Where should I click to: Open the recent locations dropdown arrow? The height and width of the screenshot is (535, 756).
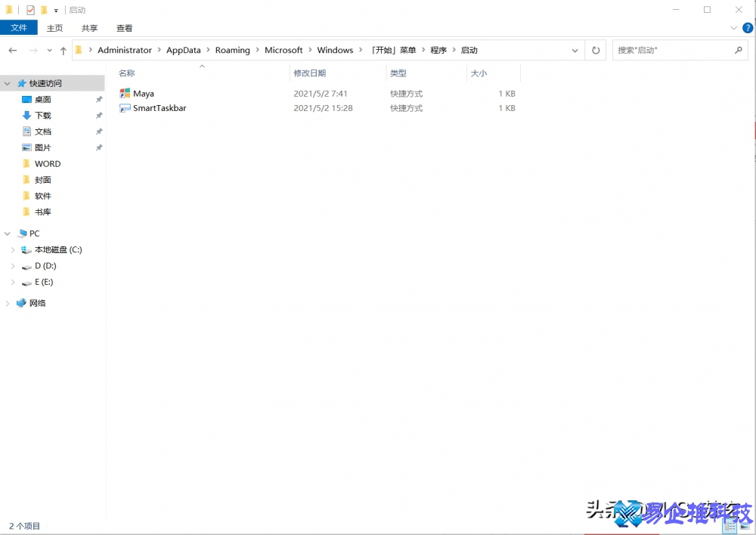[49, 51]
